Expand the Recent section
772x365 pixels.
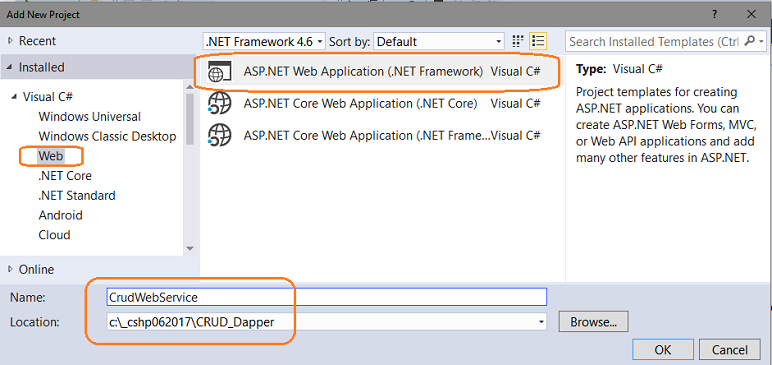(x=10, y=41)
